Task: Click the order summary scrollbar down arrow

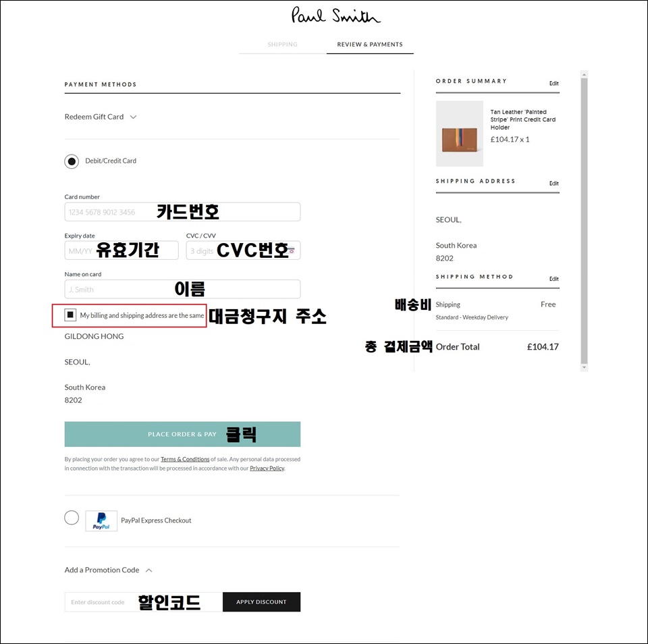Action: (x=584, y=367)
